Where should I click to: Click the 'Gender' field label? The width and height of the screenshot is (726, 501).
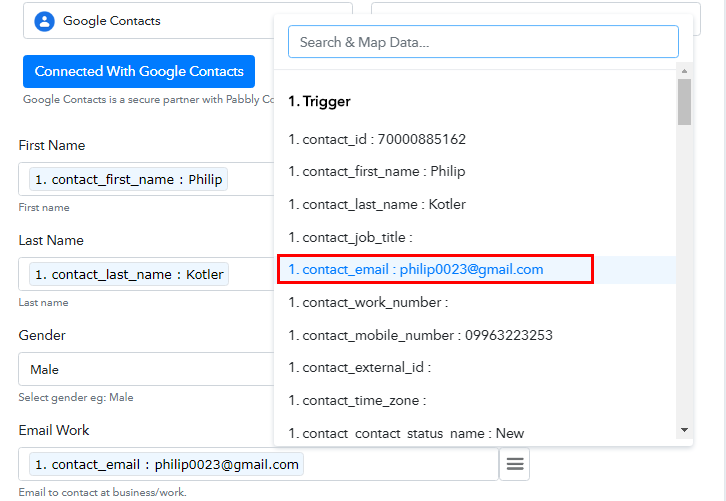click(x=42, y=335)
